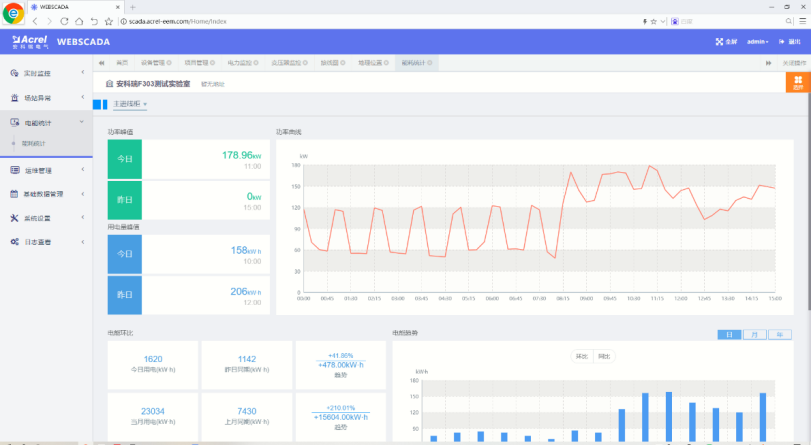Image resolution: width=811 pixels, height=445 pixels.
Task: Open the admin user dropdown
Action: tap(758, 42)
